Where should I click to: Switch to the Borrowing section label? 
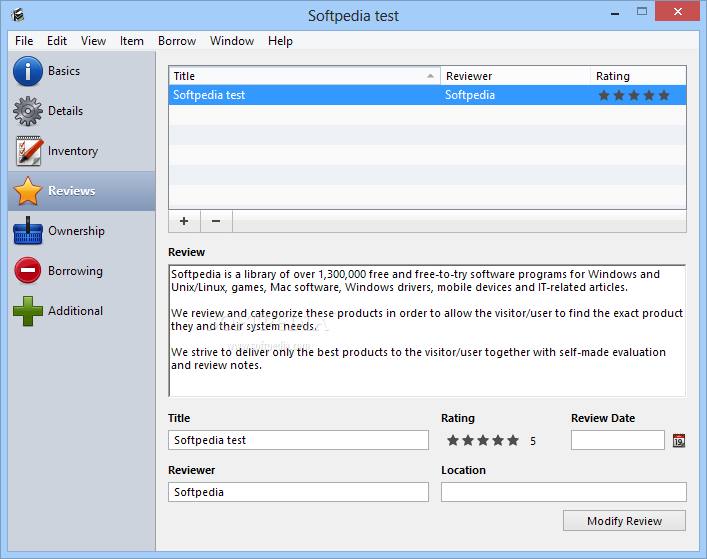(75, 271)
